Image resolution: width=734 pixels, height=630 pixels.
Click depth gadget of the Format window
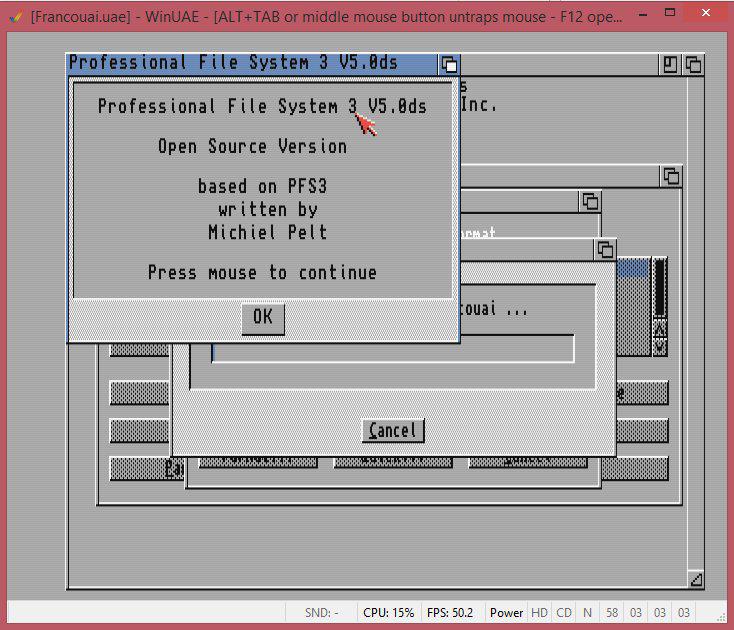590,202
